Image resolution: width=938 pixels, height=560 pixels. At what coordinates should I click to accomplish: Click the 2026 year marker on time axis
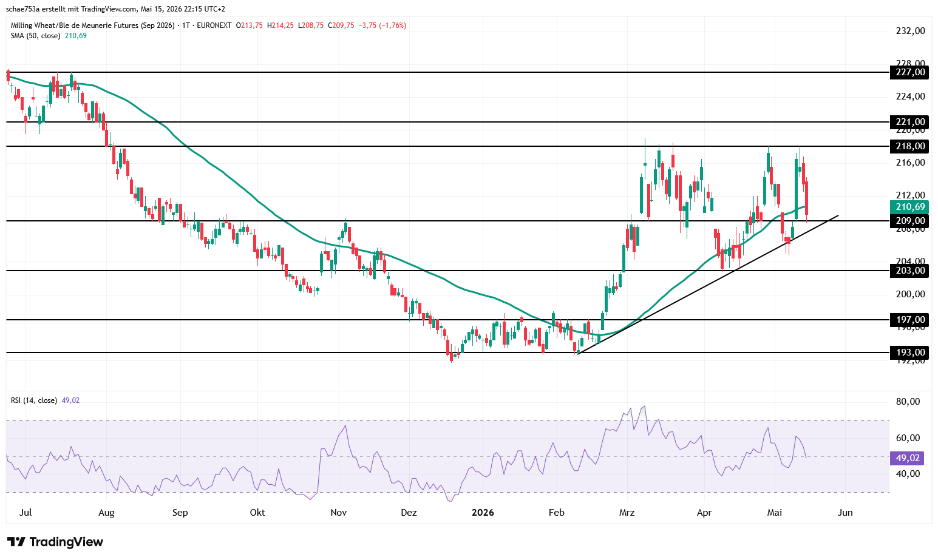click(483, 513)
